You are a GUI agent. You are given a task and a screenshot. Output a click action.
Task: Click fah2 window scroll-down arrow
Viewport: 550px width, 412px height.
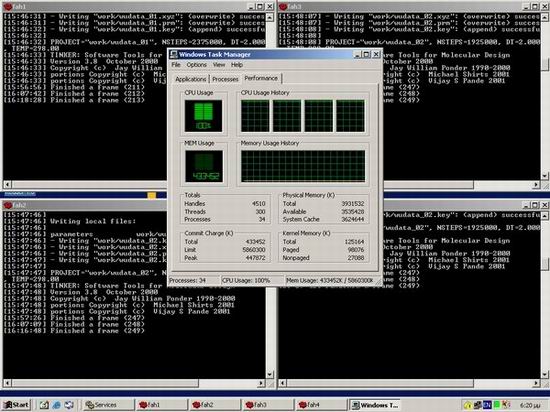click(269, 374)
